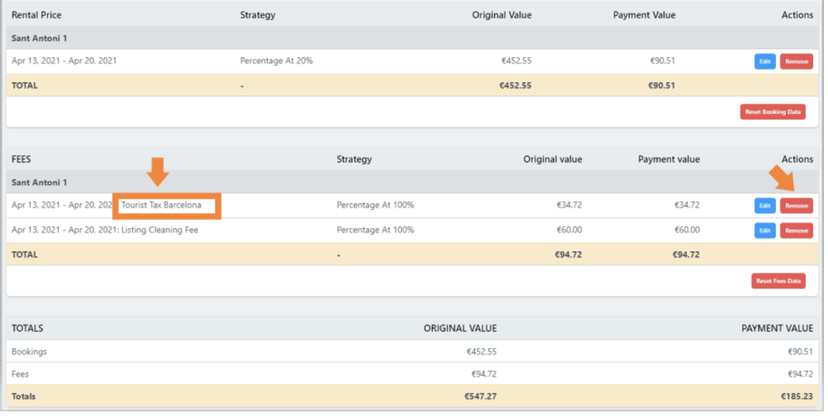828x416 pixels.
Task: Select the highlighted Tourist Tax Barcelona label
Action: (162, 206)
